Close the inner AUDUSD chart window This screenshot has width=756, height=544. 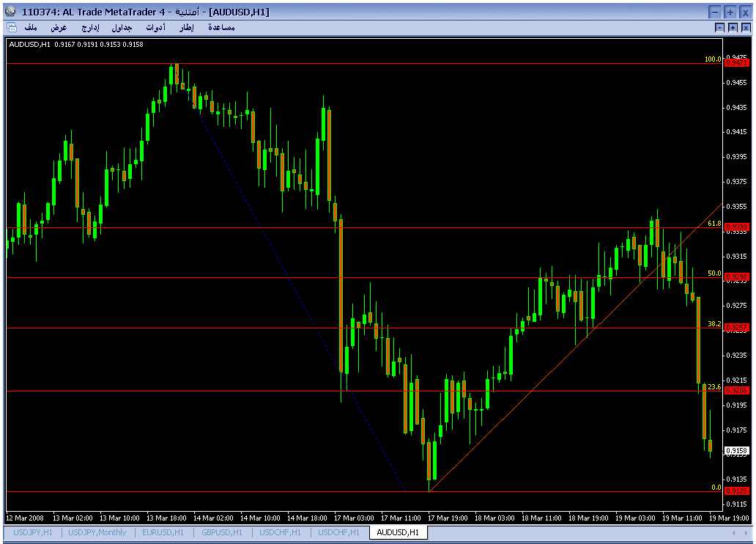746,28
